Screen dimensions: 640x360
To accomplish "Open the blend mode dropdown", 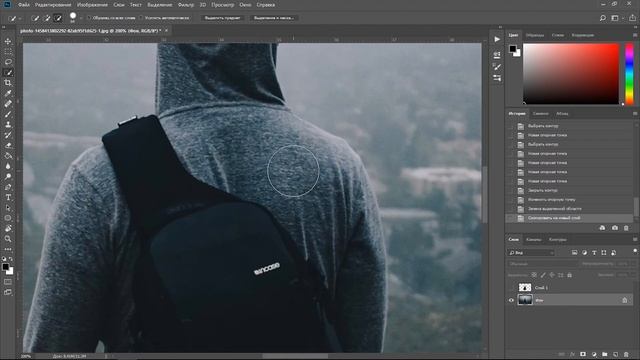I will pos(541,264).
